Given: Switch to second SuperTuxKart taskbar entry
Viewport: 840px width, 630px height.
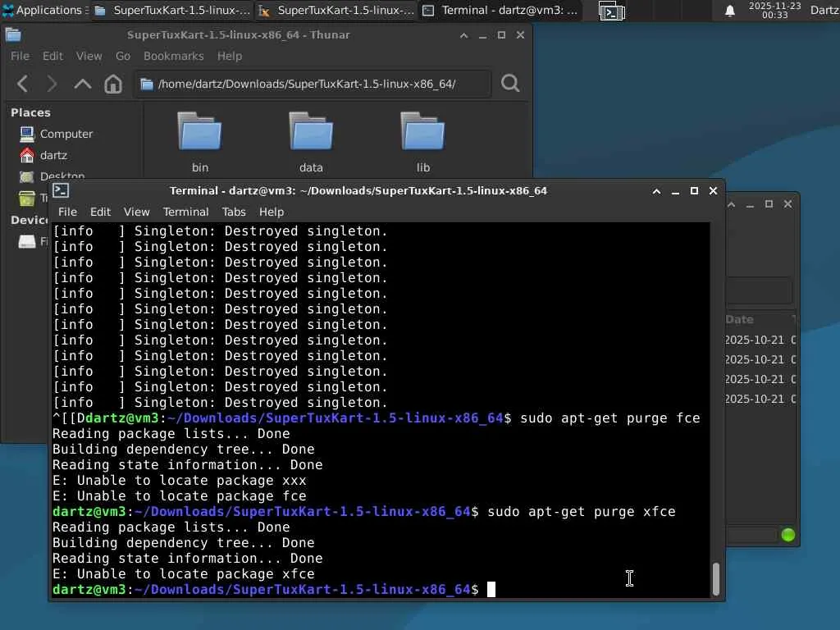Looking at the screenshot, I should tap(336, 10).
